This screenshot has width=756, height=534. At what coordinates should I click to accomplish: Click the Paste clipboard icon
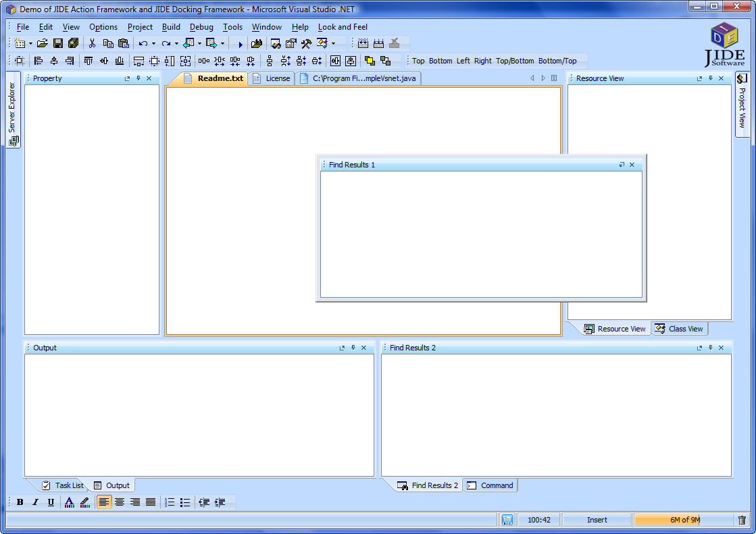click(x=124, y=43)
